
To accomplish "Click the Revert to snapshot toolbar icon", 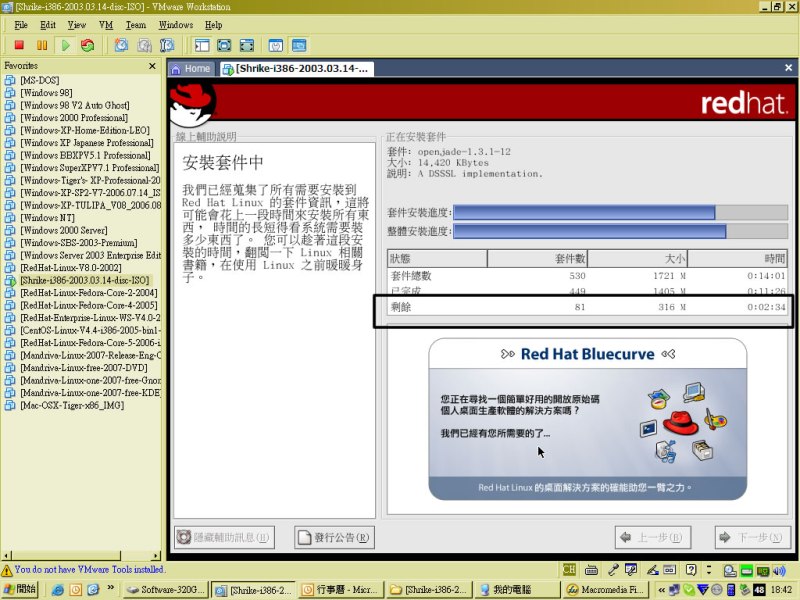I will coord(144,45).
